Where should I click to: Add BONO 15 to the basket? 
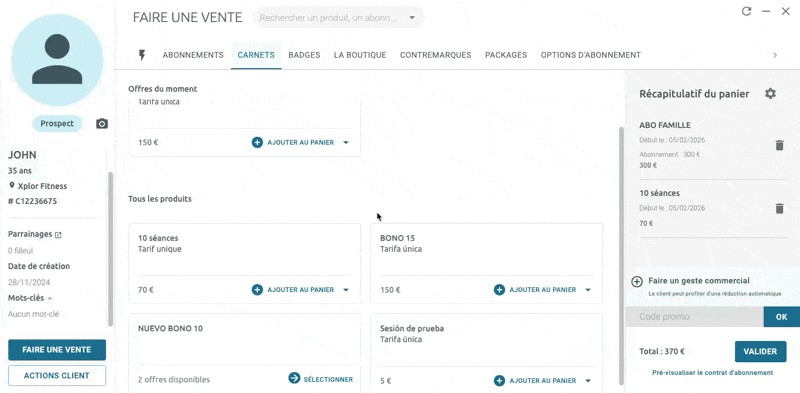[535, 290]
